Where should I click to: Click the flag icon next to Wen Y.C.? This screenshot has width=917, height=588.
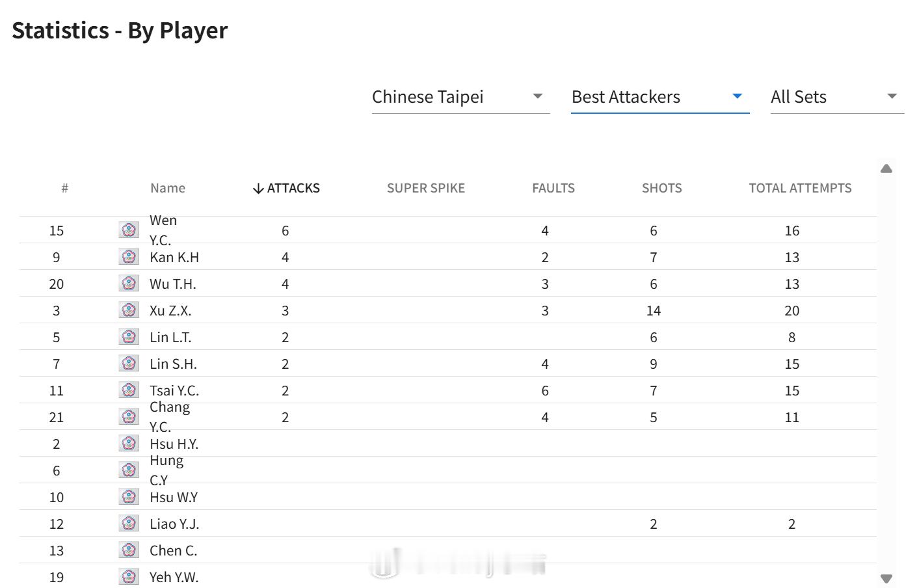[x=129, y=230]
